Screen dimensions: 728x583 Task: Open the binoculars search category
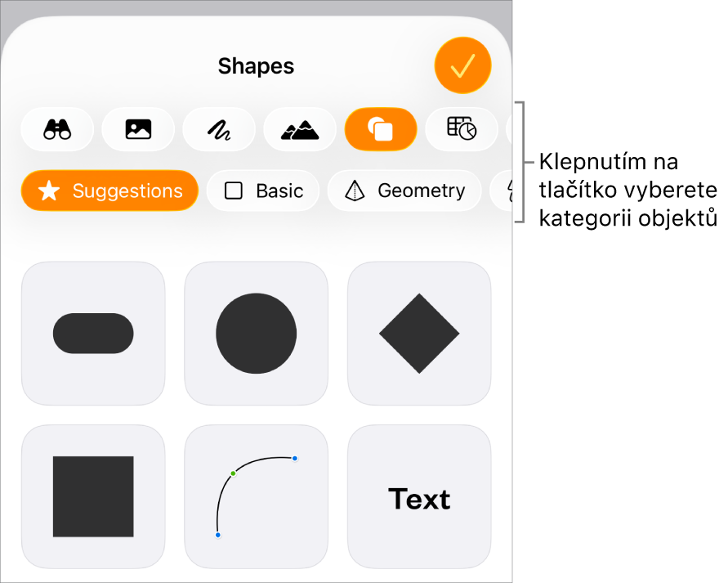click(57, 129)
